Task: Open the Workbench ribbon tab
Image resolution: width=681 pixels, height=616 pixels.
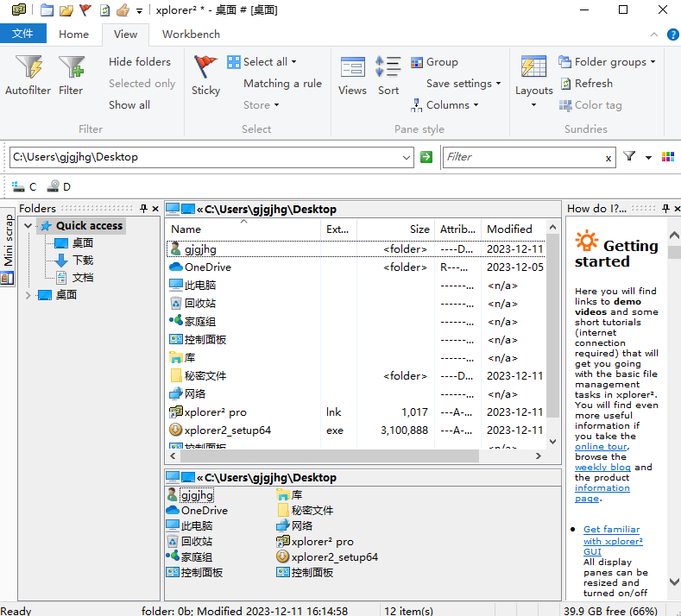Action: tap(191, 35)
